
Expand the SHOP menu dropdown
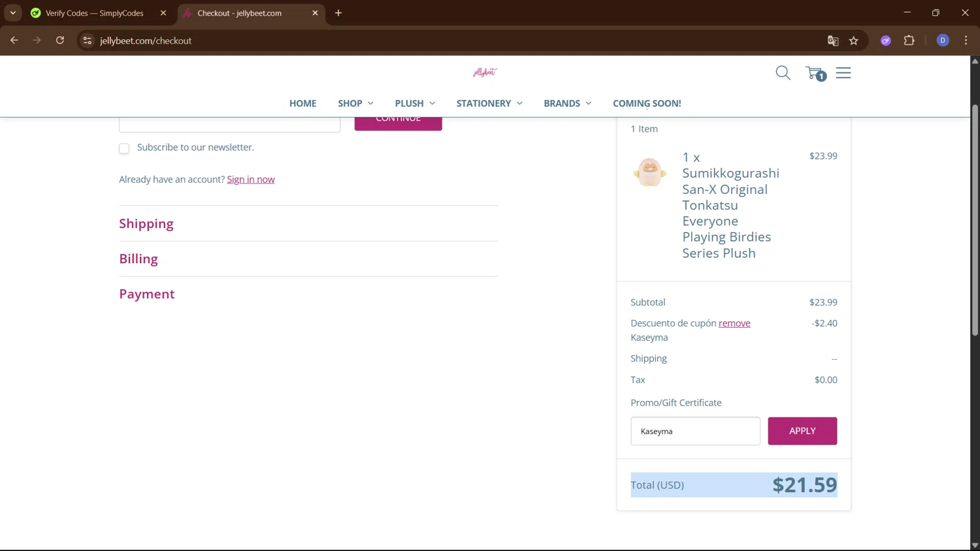355,103
